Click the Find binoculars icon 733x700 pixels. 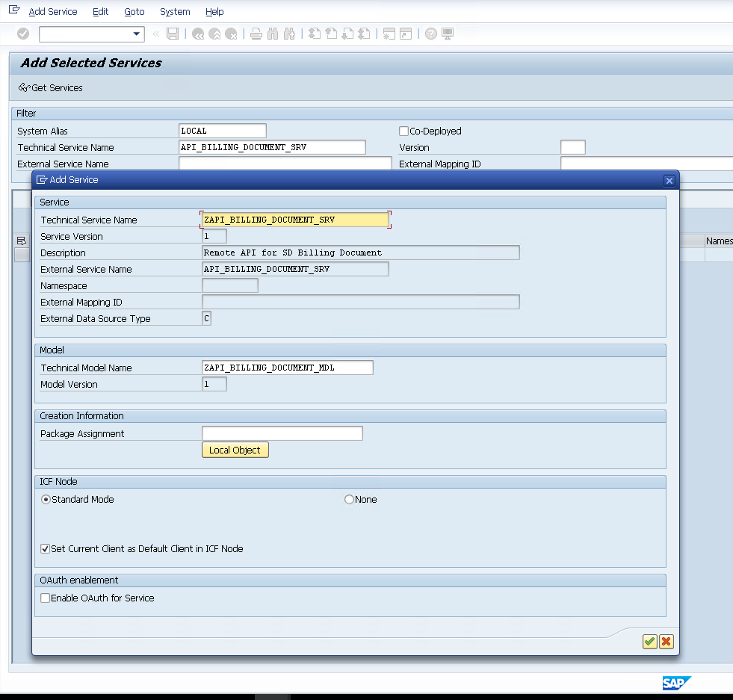[271, 34]
